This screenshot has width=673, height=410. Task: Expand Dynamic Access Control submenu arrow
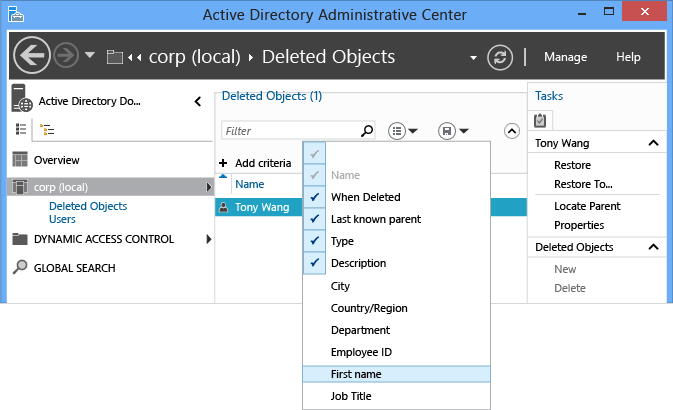(x=209, y=239)
